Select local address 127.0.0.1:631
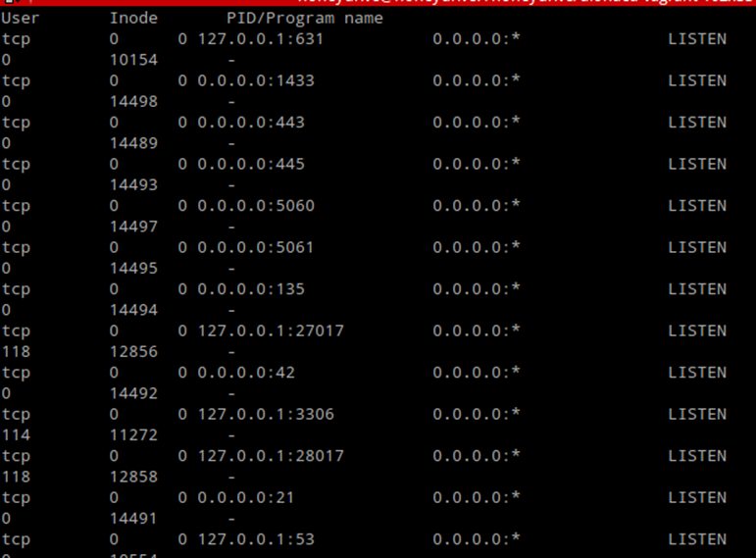The image size is (756, 558). (261, 39)
